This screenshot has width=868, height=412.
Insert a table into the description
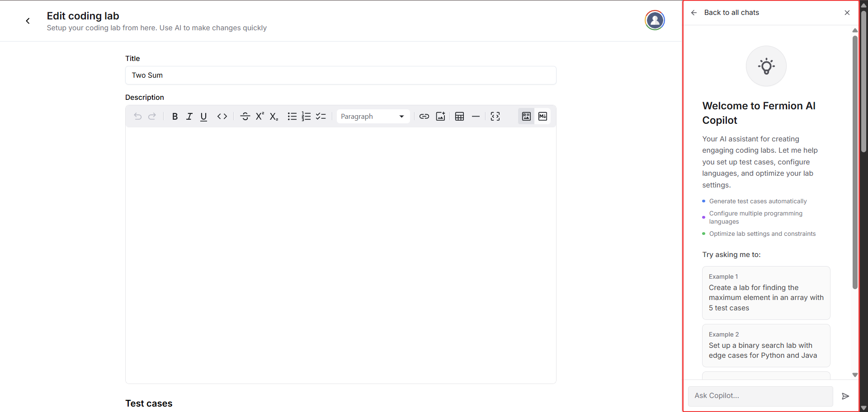point(459,117)
